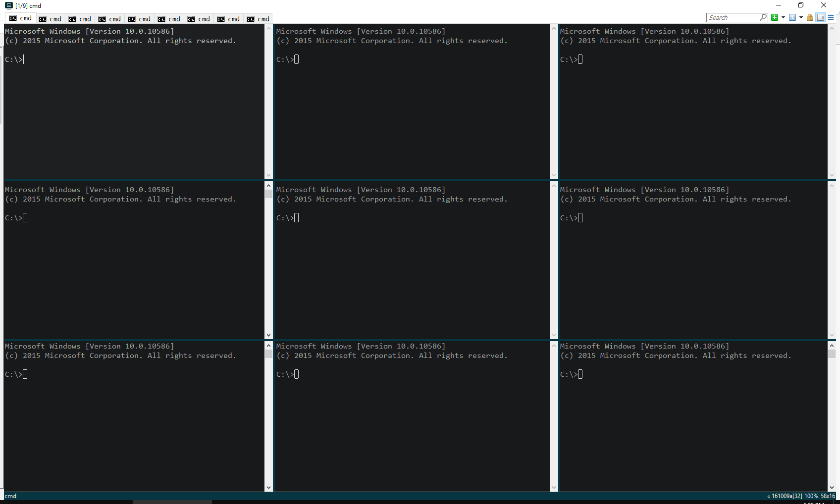Select the ninth and last cmd tab
840x504 pixels.
(x=258, y=19)
